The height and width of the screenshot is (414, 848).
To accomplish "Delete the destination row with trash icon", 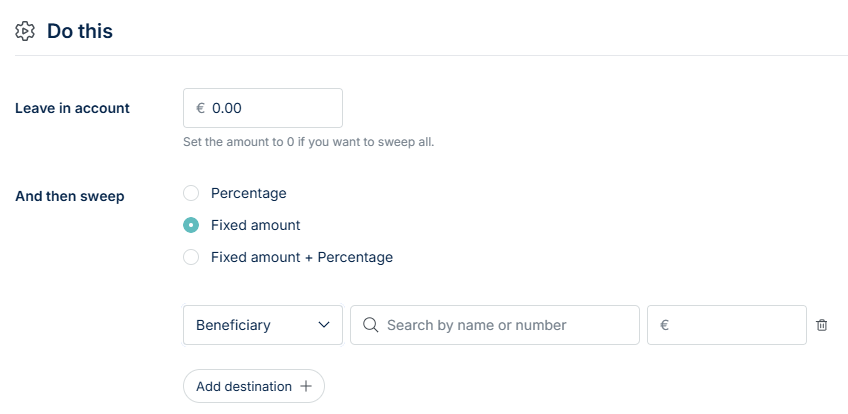I will [x=822, y=325].
